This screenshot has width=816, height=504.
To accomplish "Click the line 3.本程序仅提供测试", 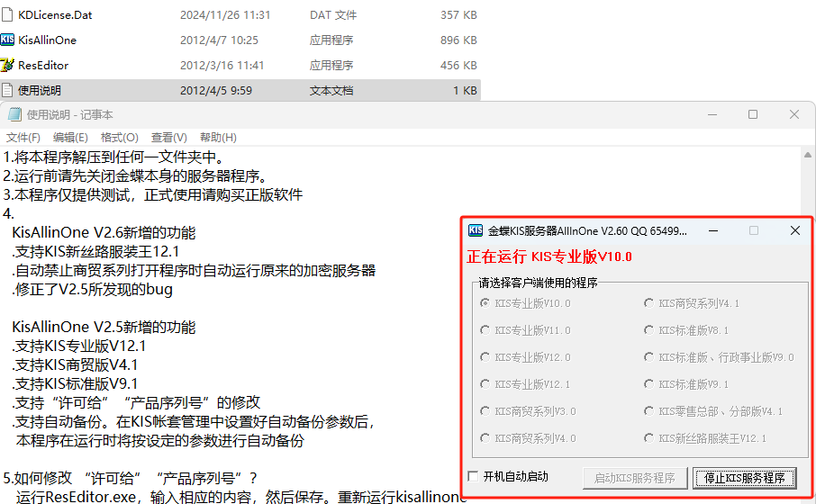I will click(x=153, y=195).
